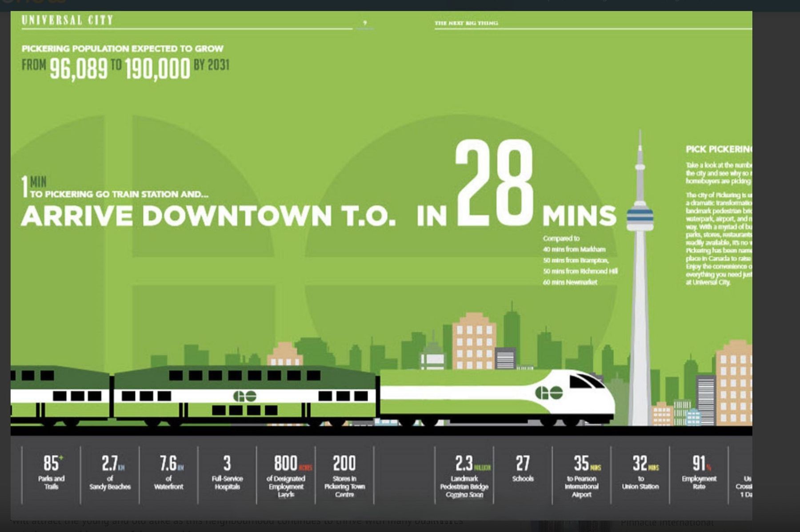Image resolution: width=800 pixels, height=532 pixels.
Task: Click the GO logo on the locomotive
Action: click(x=549, y=392)
